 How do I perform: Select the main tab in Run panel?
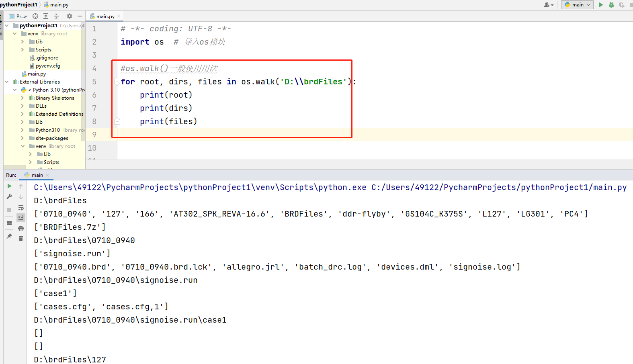click(37, 175)
